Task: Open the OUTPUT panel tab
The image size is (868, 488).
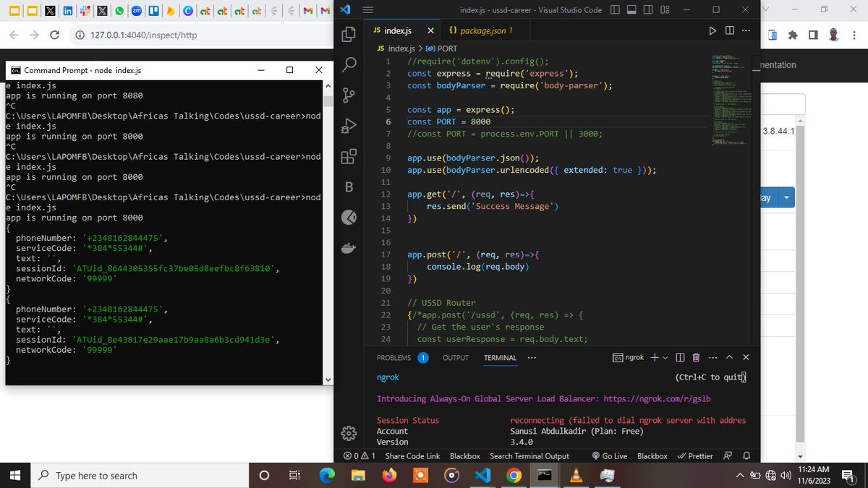Action: [456, 357]
